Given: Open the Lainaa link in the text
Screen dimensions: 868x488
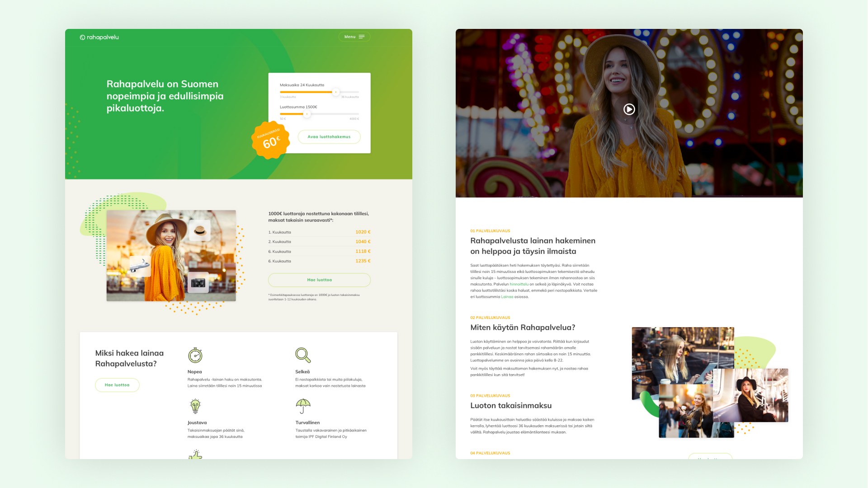Looking at the screenshot, I should [x=507, y=297].
